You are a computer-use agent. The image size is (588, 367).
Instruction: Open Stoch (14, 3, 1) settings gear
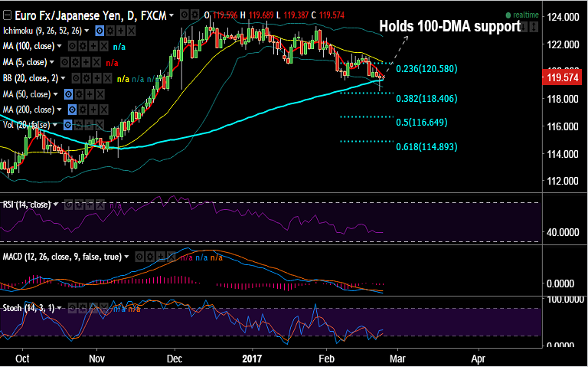[83, 308]
